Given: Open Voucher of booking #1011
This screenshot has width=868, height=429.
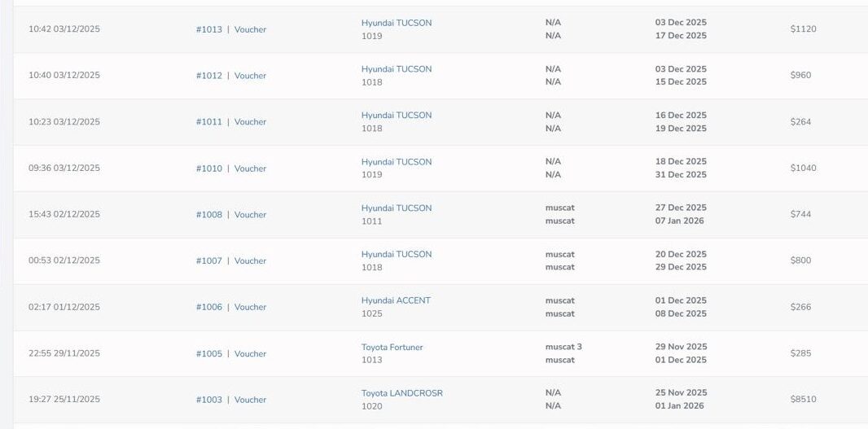Looking at the screenshot, I should pyautogui.click(x=250, y=122).
